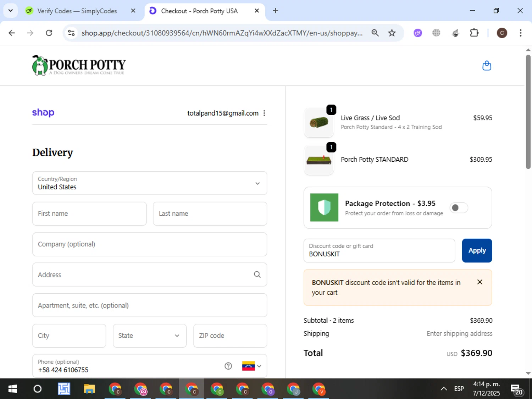Bookmark this page with star icon
Screen dimensions: 532x399
(x=392, y=33)
